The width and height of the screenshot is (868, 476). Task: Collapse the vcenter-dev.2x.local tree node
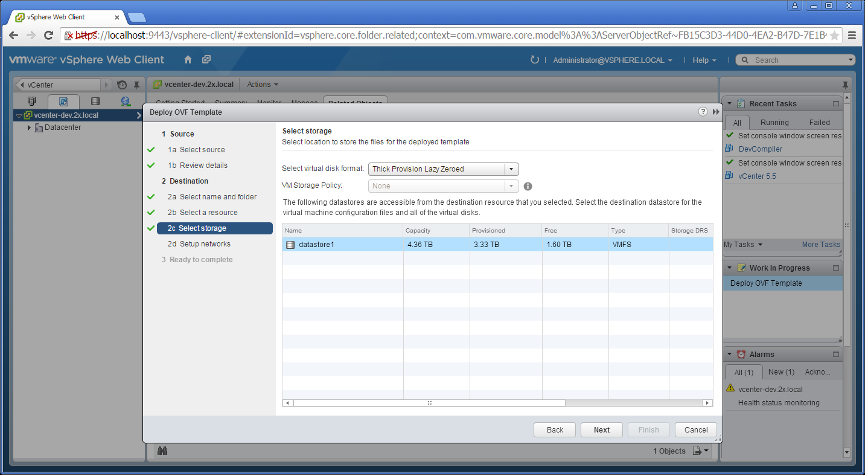click(x=19, y=116)
